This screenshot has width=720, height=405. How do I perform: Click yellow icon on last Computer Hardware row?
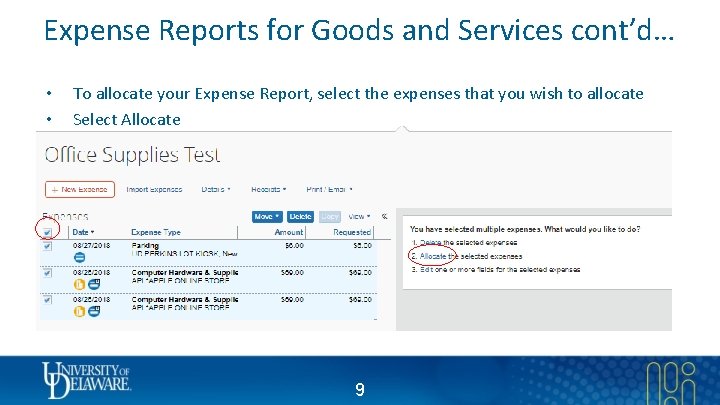[79, 311]
